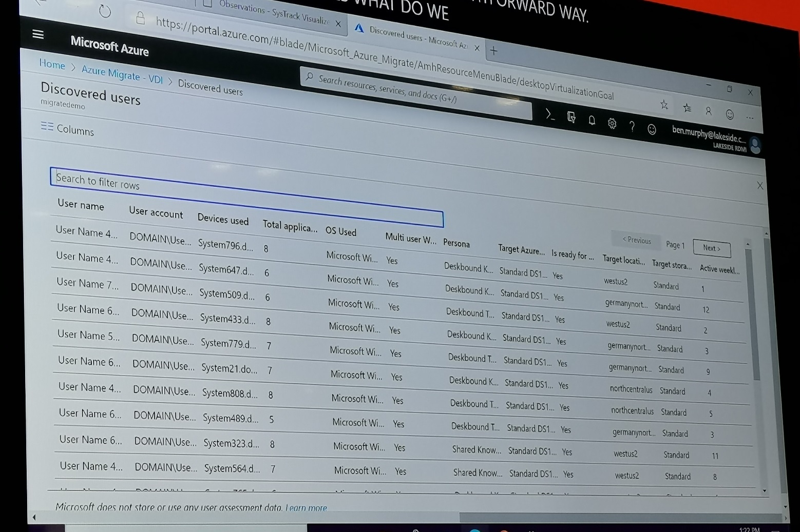Image resolution: width=800 pixels, height=532 pixels.
Task: Select the System564.d... device cell
Action: click(x=232, y=468)
